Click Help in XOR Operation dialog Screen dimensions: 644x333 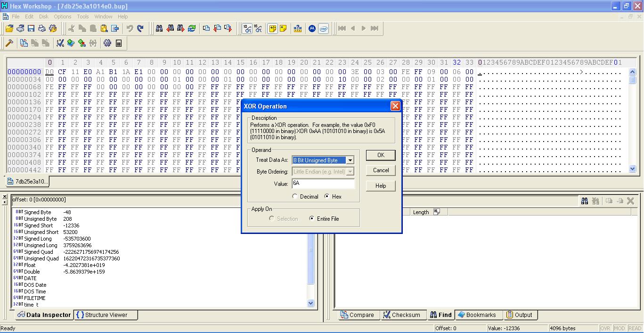[x=381, y=186]
